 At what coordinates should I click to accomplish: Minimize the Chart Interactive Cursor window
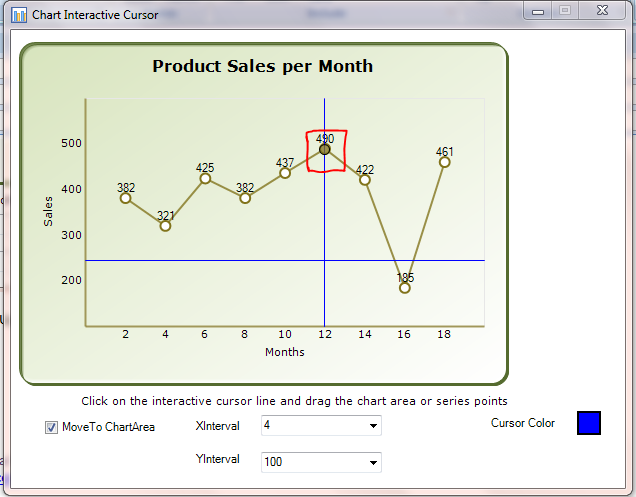pyautogui.click(x=539, y=10)
